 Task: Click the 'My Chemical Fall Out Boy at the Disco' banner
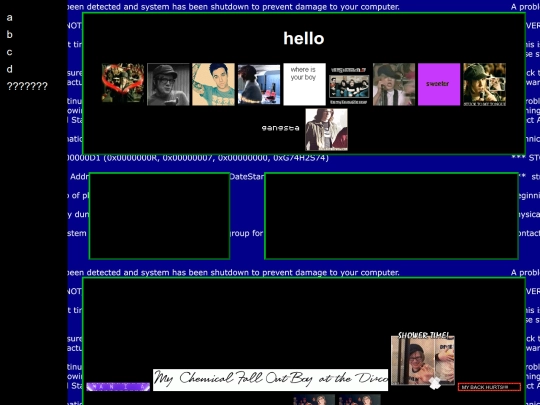(270, 380)
